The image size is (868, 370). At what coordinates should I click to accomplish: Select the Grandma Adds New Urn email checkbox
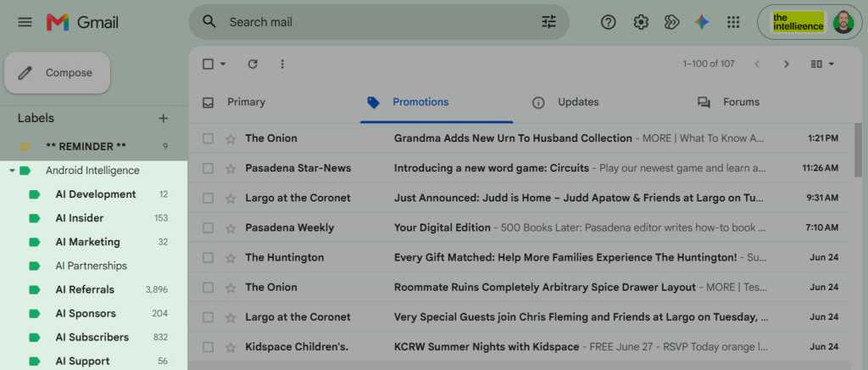pos(209,138)
